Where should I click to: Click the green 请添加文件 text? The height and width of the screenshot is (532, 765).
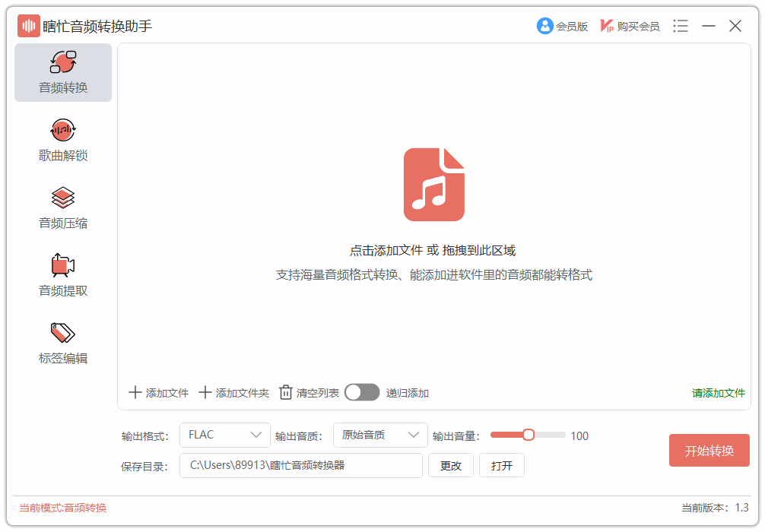[x=718, y=393]
